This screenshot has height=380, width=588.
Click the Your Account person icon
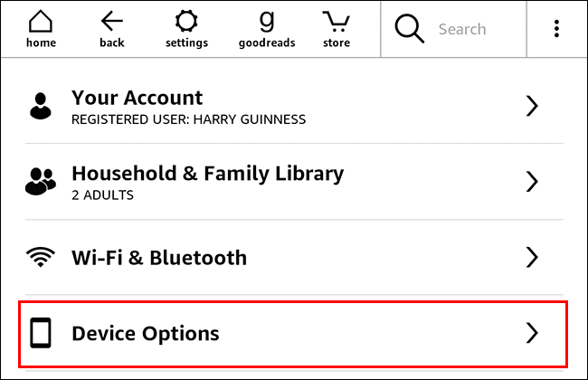tap(40, 106)
